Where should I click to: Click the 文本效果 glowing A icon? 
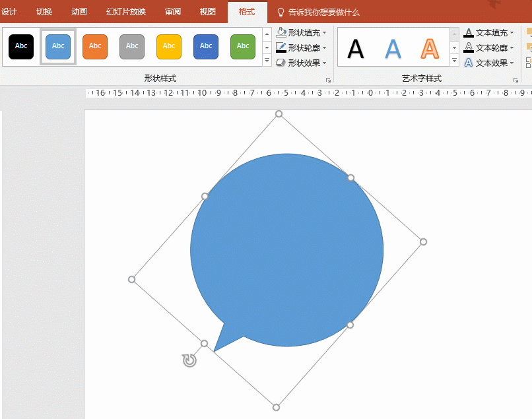(469, 63)
